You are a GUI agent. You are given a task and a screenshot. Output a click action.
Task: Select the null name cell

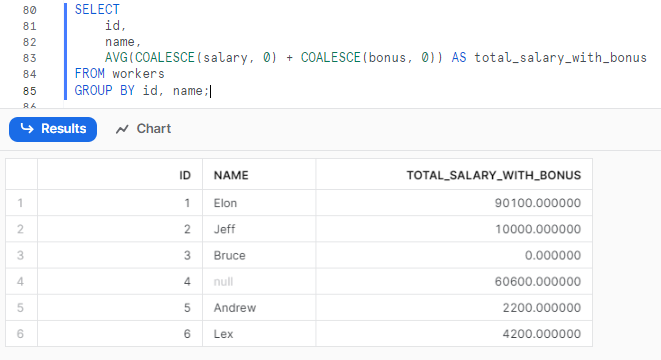click(259, 282)
